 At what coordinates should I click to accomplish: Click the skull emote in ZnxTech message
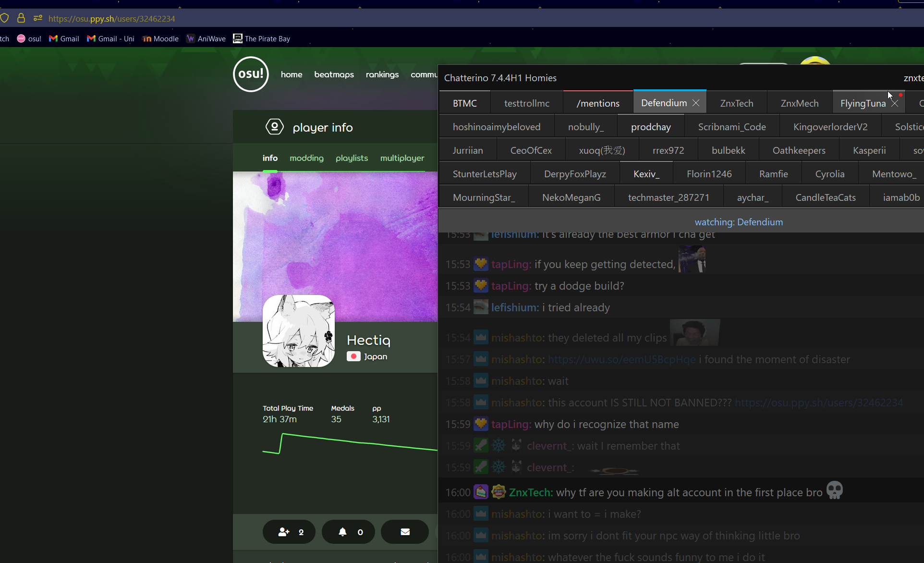click(x=835, y=491)
